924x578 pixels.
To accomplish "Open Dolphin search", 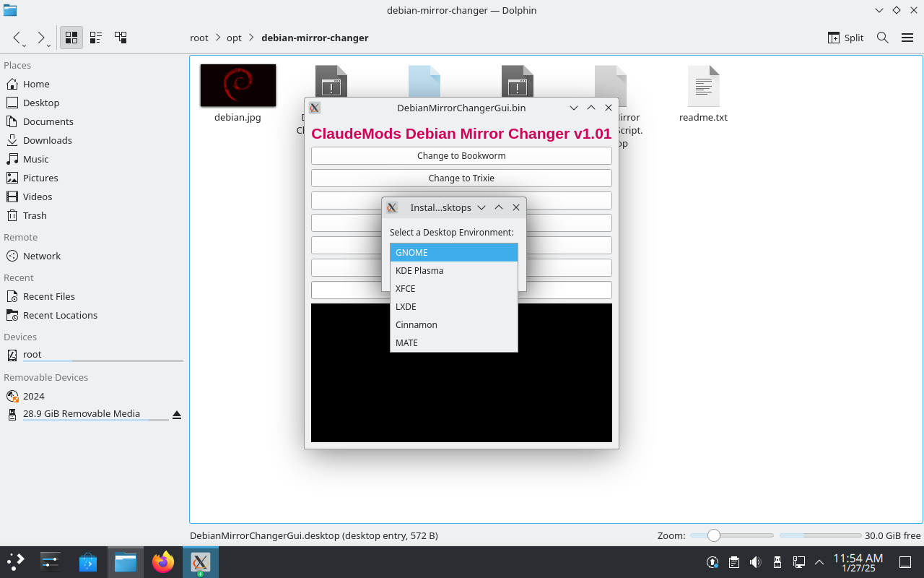I will pos(882,38).
